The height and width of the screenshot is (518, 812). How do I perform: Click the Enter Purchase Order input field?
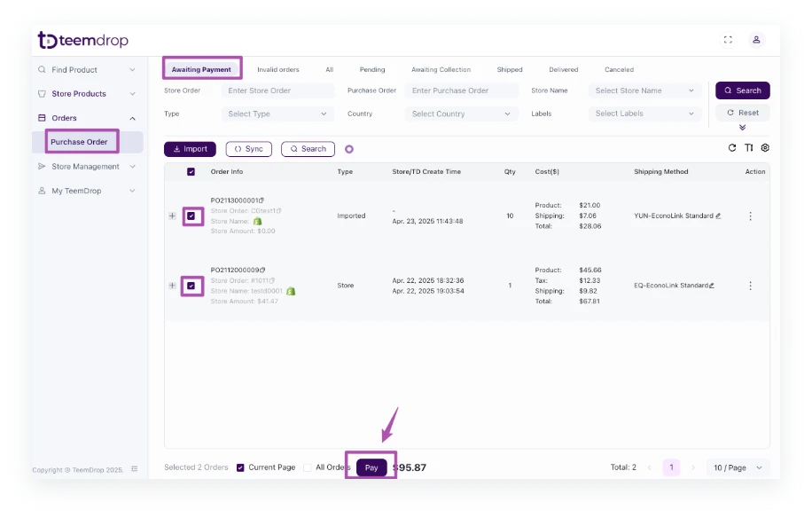(x=461, y=90)
